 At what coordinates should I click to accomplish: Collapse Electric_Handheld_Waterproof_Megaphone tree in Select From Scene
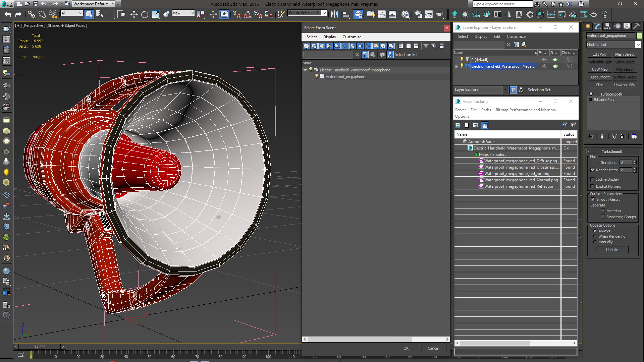305,70
